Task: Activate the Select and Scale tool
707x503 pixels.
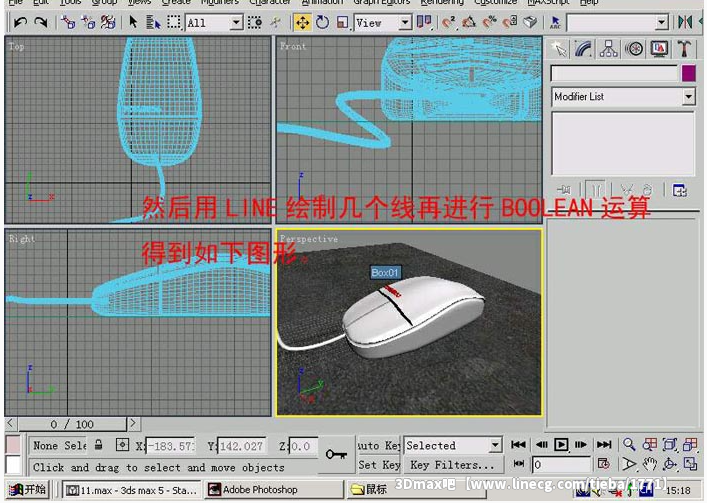Action: (x=343, y=22)
